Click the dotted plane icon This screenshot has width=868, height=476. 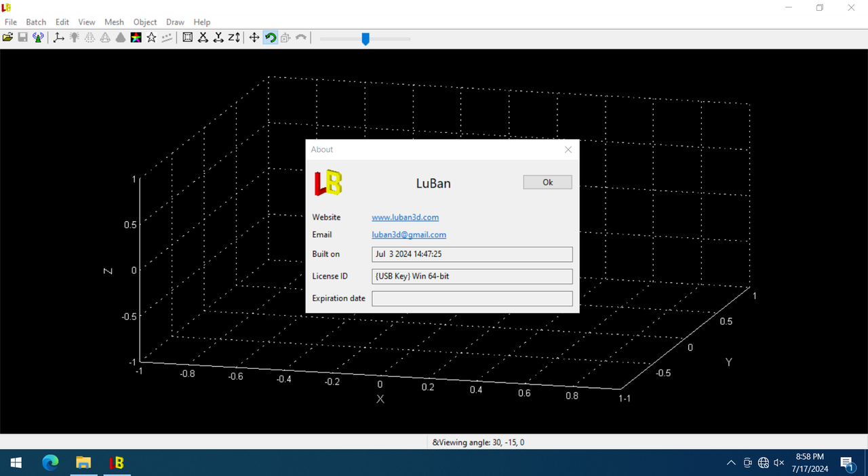[x=167, y=38]
